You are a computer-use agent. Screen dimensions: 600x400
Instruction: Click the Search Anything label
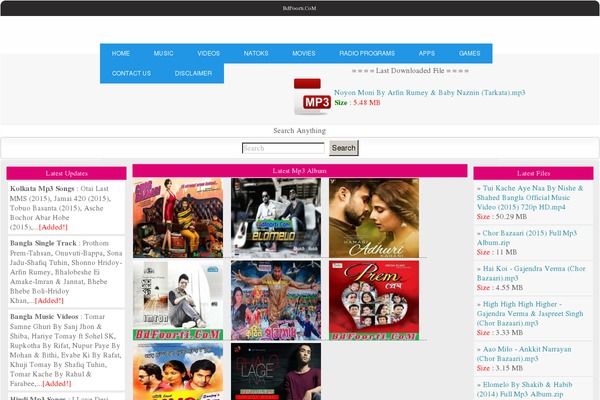300,131
